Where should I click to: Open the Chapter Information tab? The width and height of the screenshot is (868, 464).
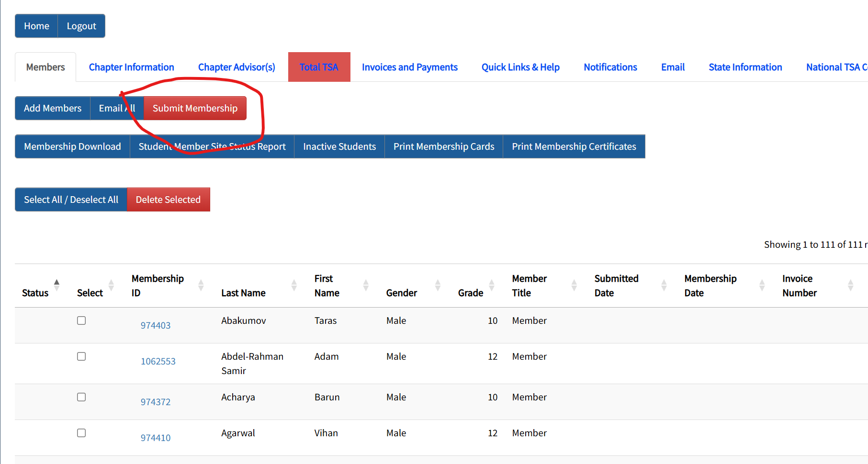[131, 67]
